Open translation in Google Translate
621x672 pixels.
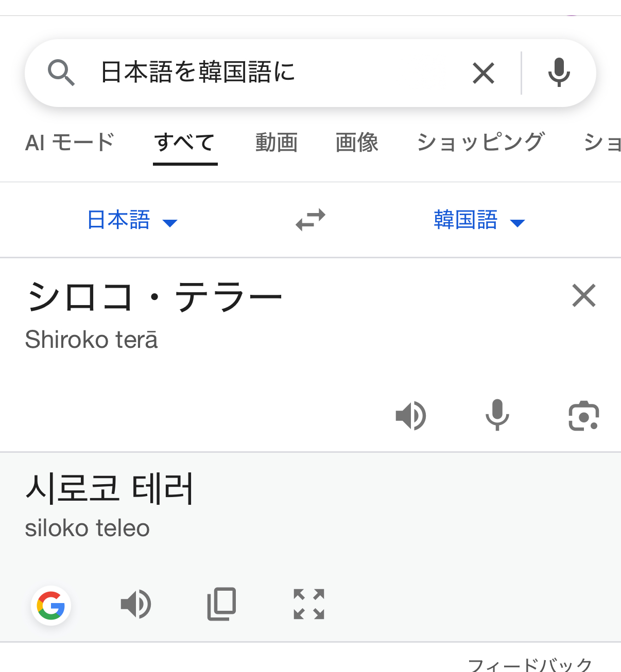pyautogui.click(x=51, y=605)
